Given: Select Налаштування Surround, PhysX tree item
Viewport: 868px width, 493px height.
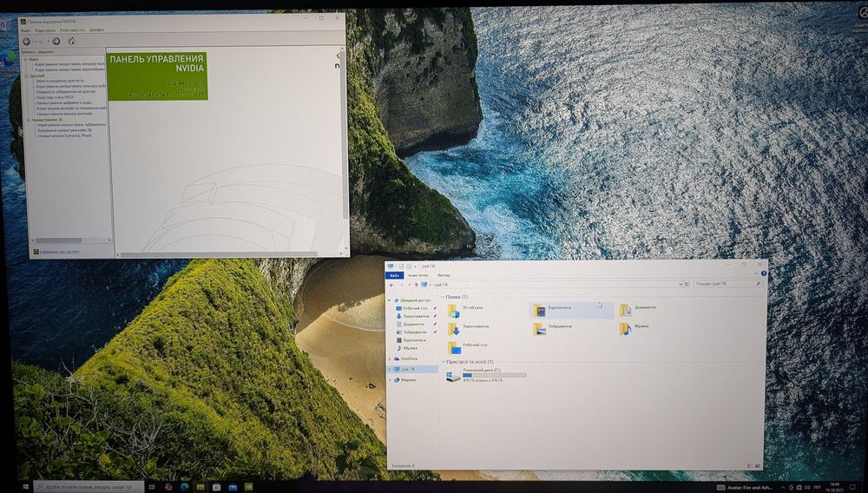Looking at the screenshot, I should pos(65,135).
